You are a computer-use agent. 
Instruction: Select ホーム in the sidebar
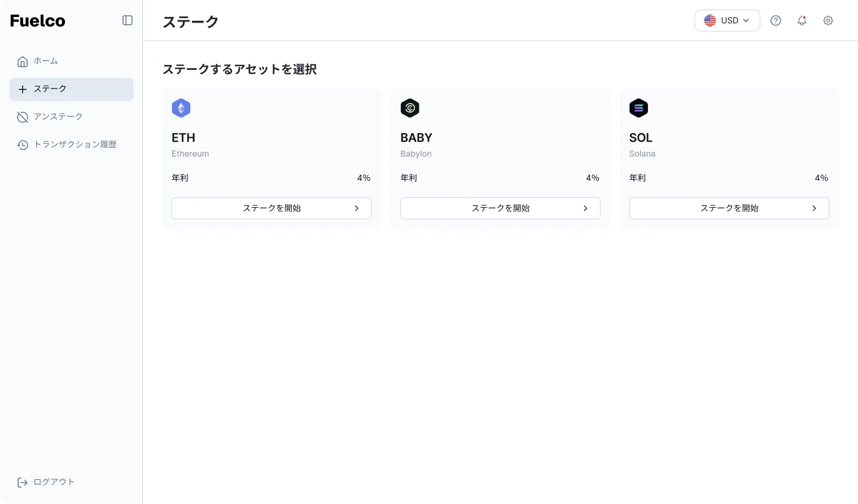coord(46,61)
